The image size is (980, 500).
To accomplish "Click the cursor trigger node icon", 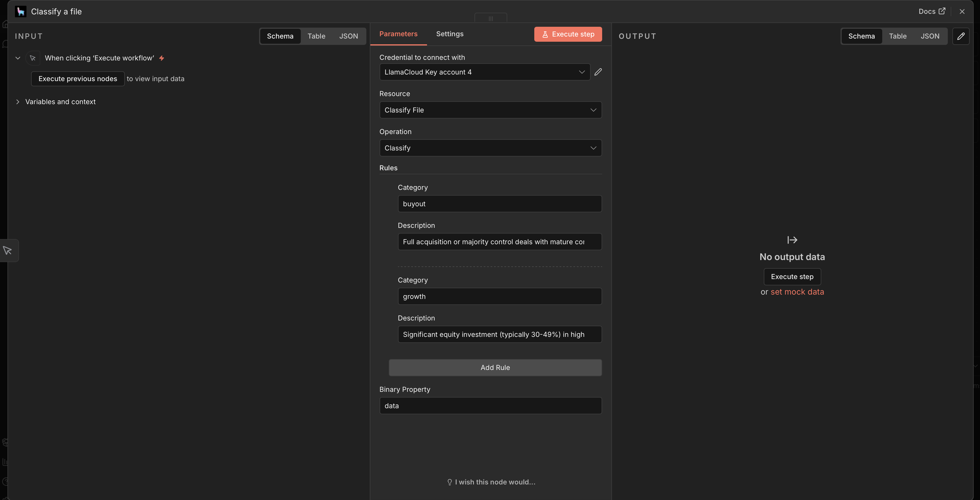I will [33, 58].
